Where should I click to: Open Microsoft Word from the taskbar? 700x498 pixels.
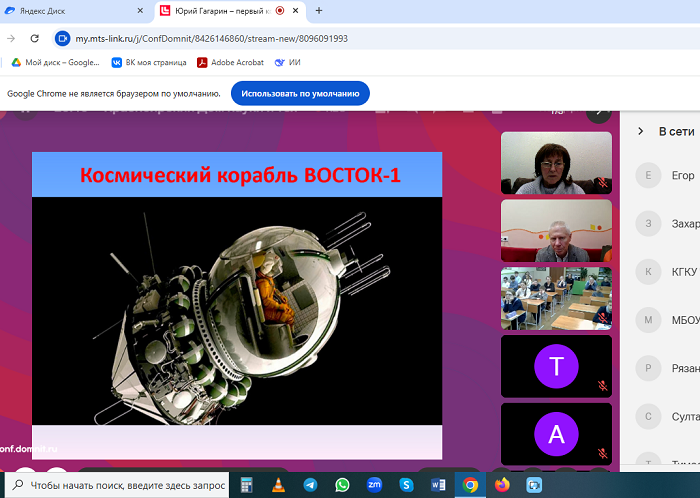tap(437, 485)
